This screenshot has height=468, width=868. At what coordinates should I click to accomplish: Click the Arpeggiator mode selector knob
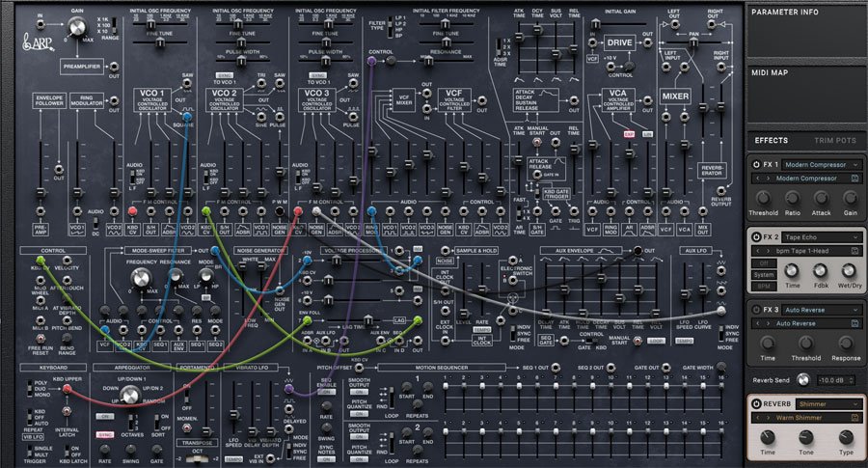(x=130, y=395)
